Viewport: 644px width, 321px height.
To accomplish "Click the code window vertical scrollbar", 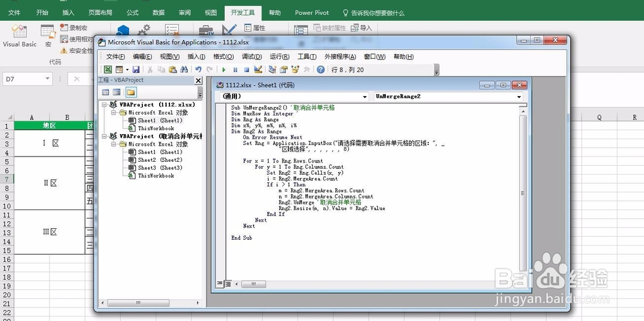I will pos(523,192).
